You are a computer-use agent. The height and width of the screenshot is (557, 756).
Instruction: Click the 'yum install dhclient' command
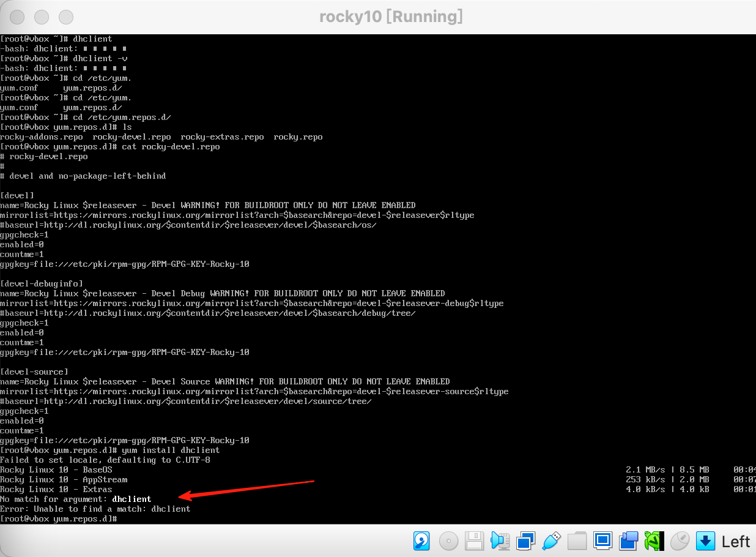click(x=171, y=450)
